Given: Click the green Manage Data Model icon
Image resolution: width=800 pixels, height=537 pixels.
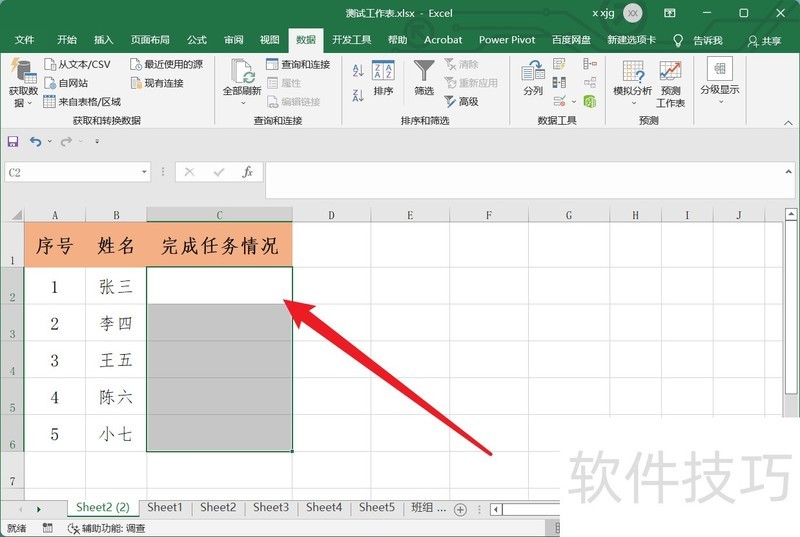Looking at the screenshot, I should (590, 101).
